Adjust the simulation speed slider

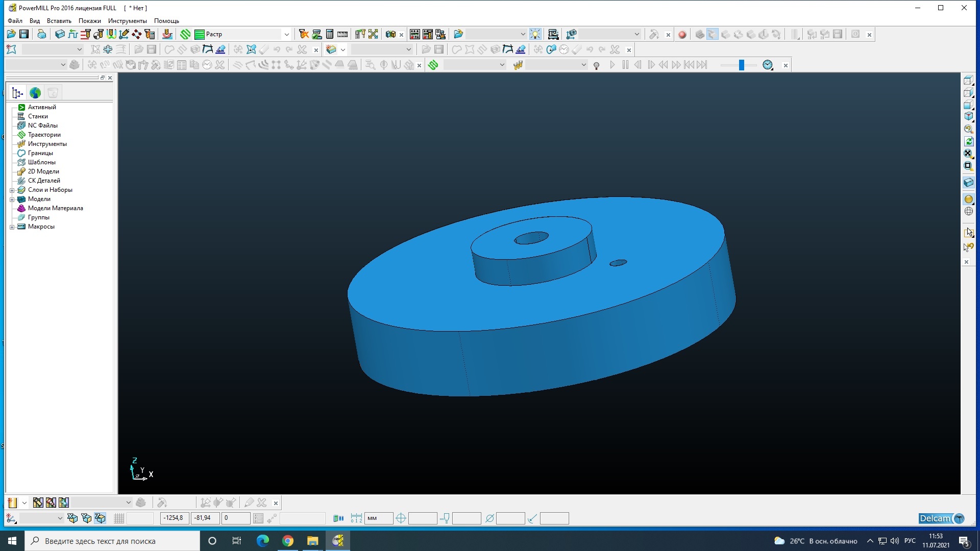(x=742, y=65)
